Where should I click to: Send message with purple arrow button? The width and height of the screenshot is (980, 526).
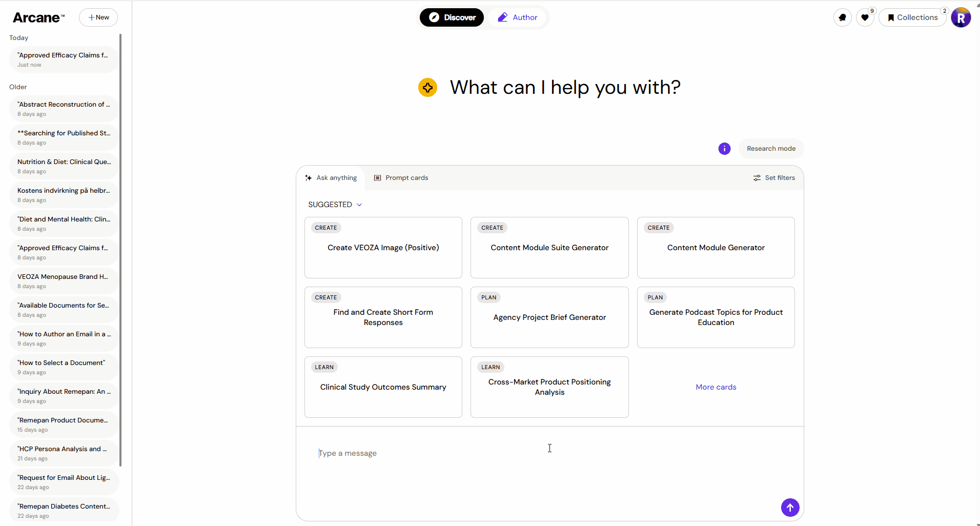click(790, 508)
